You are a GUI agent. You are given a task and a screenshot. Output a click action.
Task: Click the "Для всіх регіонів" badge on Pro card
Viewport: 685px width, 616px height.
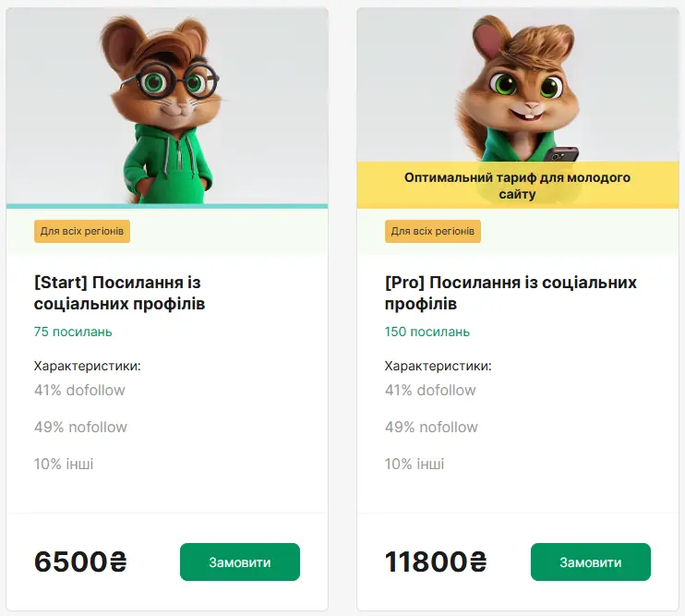(433, 231)
